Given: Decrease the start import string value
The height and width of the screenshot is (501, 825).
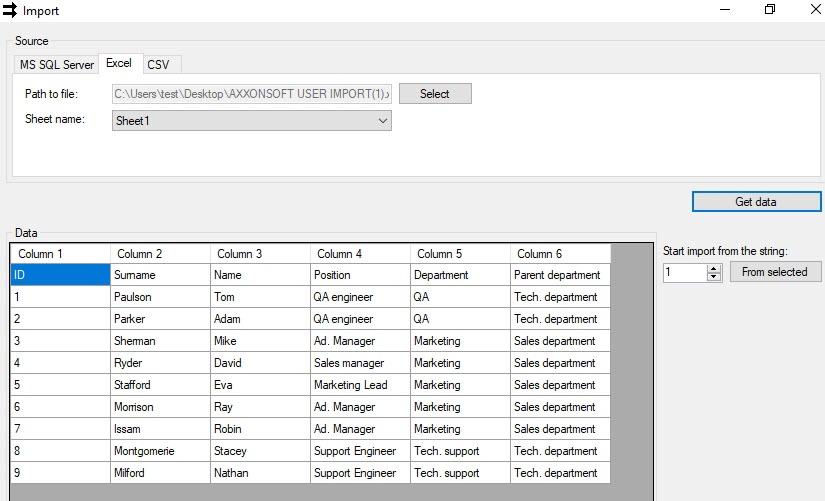Looking at the screenshot, I should [x=714, y=277].
